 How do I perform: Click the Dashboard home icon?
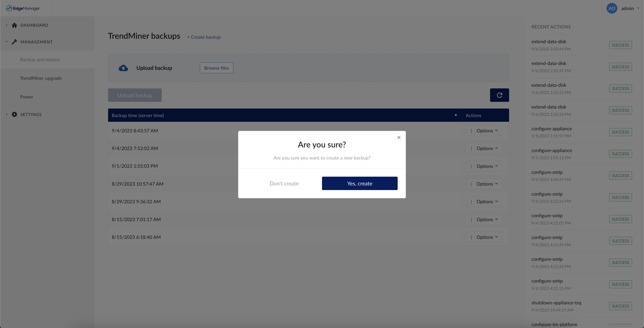[15, 25]
